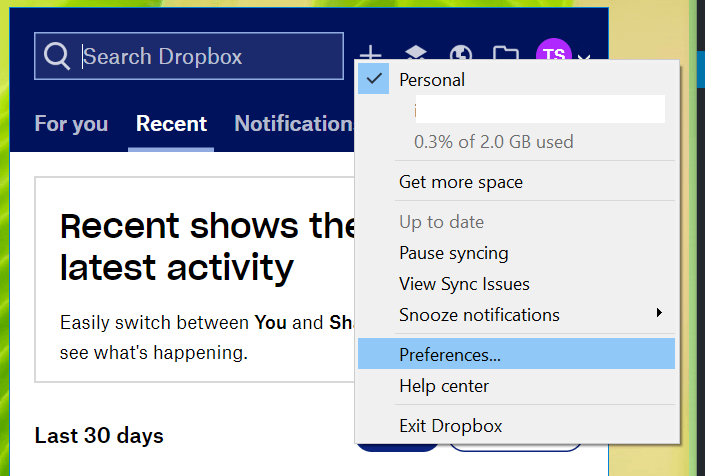The height and width of the screenshot is (476, 705).
Task: Click the 0.3% of 2.0 GB used text
Action: [x=494, y=142]
